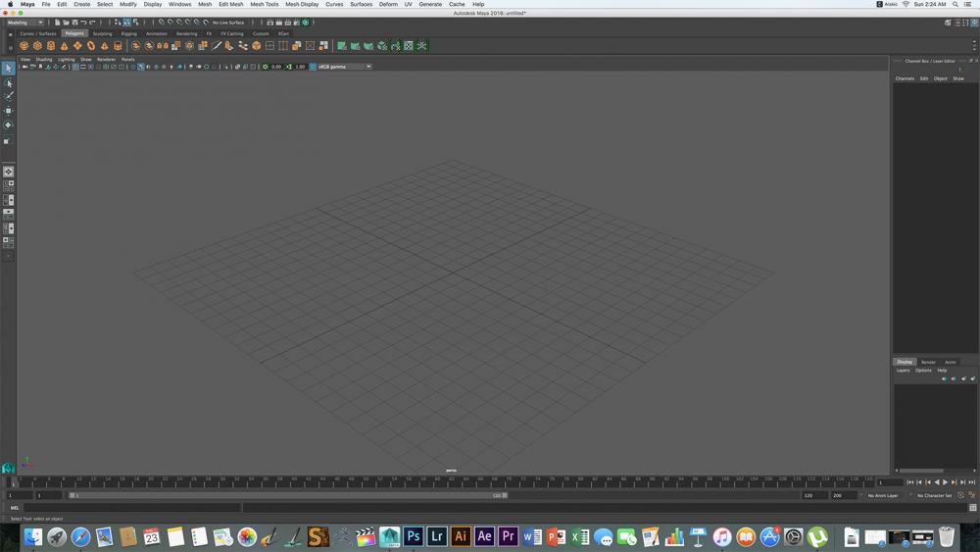Toggle select by object type mode
The width and height of the screenshot is (980, 552).
tap(126, 23)
